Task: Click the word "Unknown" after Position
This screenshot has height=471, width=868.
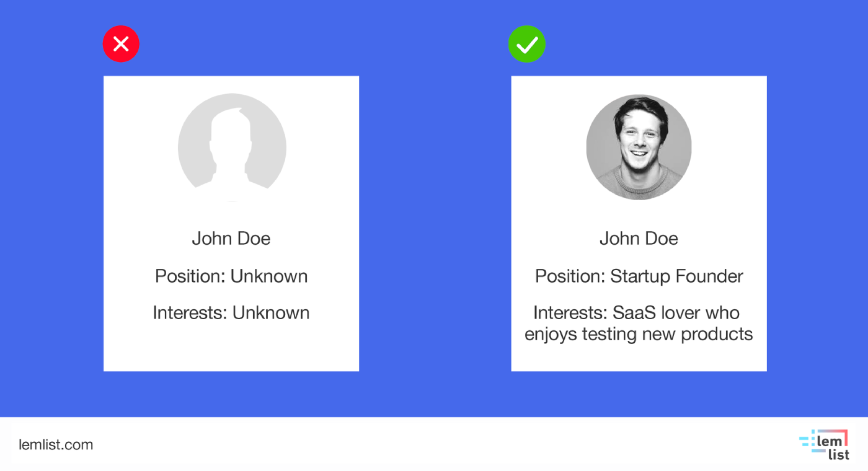Action: tap(269, 276)
